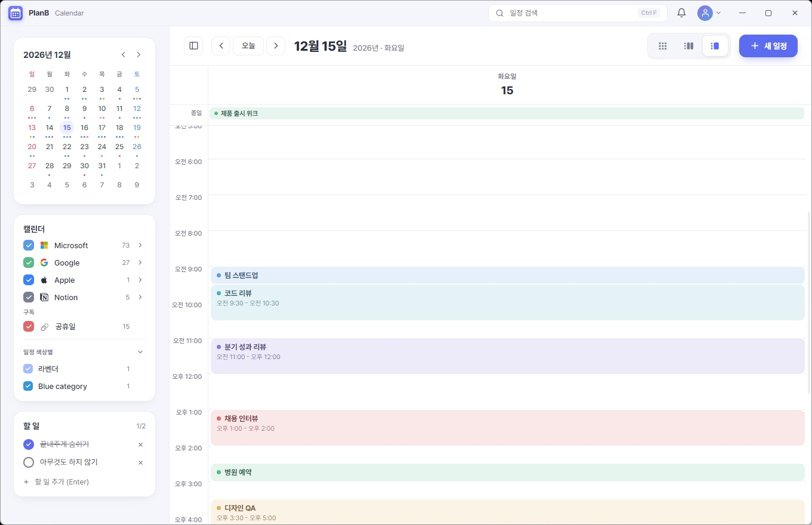Screen dimensions: 812x525
Task: Expand the Notion calendar list chevron
Action: point(140,297)
